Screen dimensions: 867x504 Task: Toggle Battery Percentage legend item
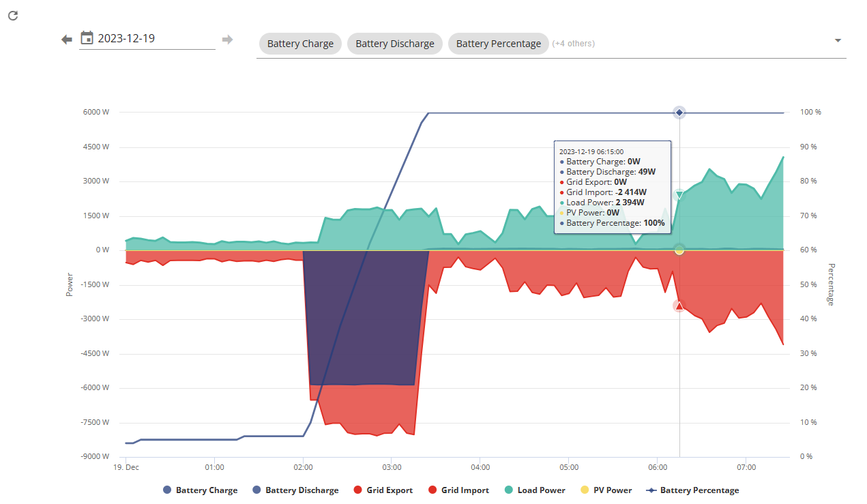point(692,490)
